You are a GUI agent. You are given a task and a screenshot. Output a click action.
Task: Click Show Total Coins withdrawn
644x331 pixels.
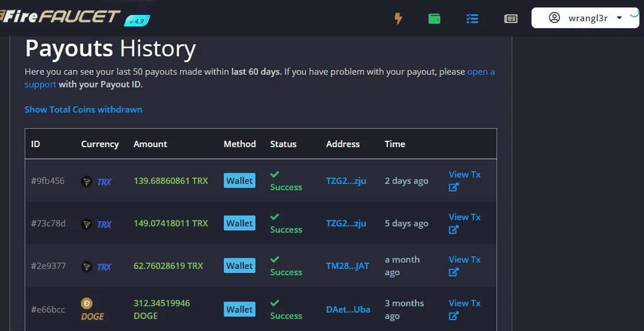83,109
